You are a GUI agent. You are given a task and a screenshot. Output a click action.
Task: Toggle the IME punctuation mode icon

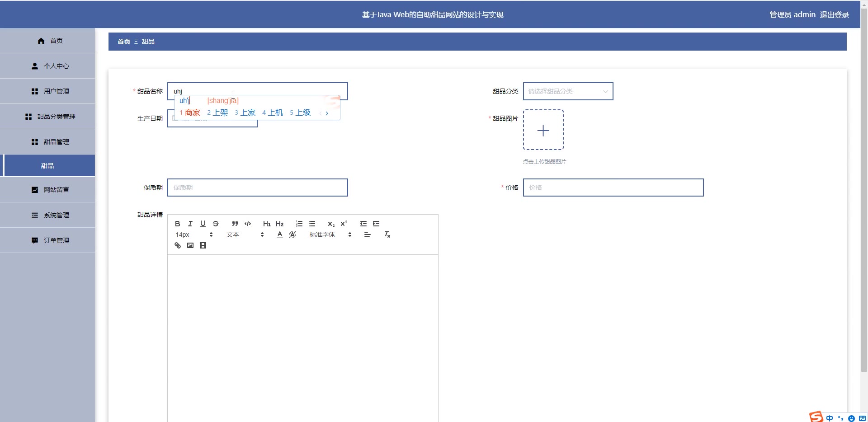840,418
